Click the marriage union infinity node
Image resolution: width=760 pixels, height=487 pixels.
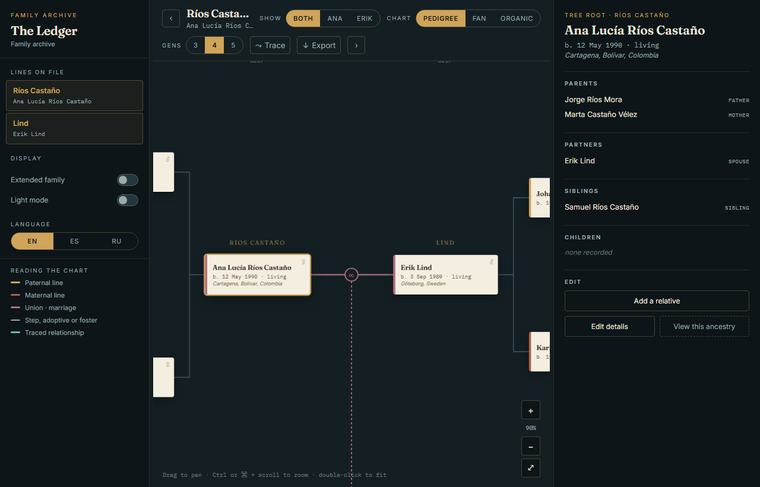pos(351,275)
